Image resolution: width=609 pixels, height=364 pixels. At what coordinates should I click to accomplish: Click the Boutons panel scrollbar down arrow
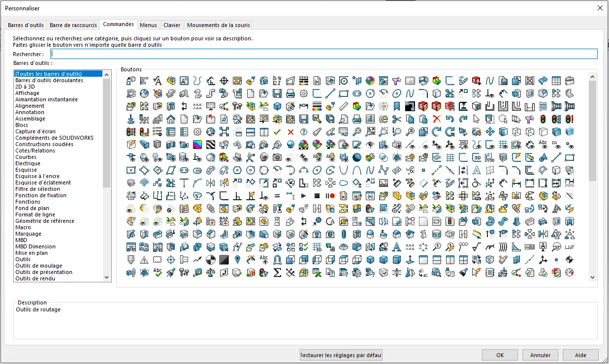593,277
